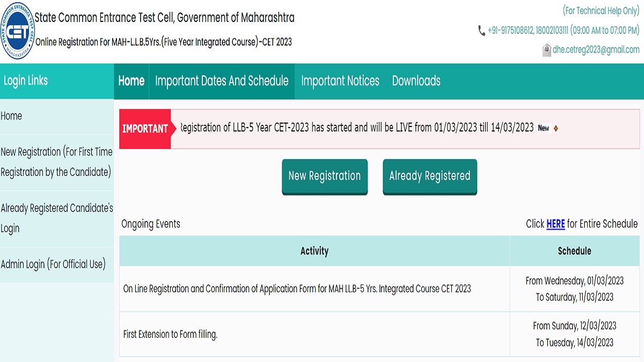Click the New Registration button
644x362 pixels.
click(324, 176)
